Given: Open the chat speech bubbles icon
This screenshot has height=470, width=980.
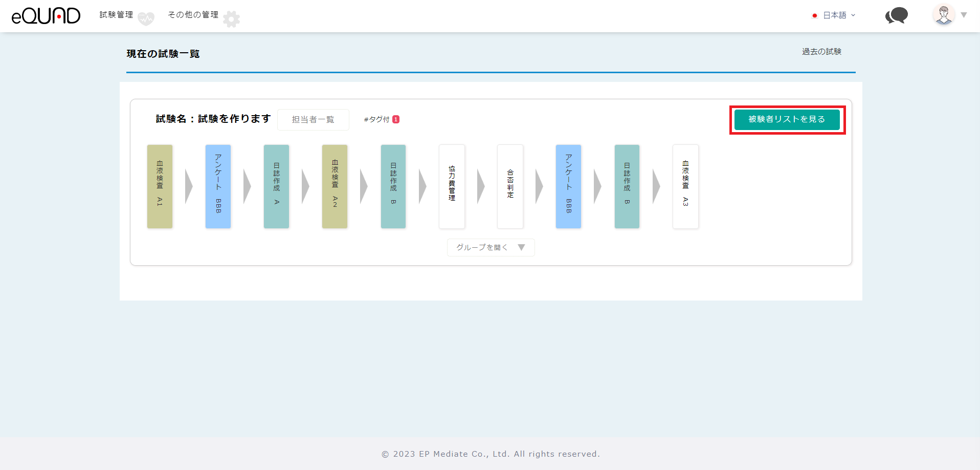Looking at the screenshot, I should click(896, 16).
